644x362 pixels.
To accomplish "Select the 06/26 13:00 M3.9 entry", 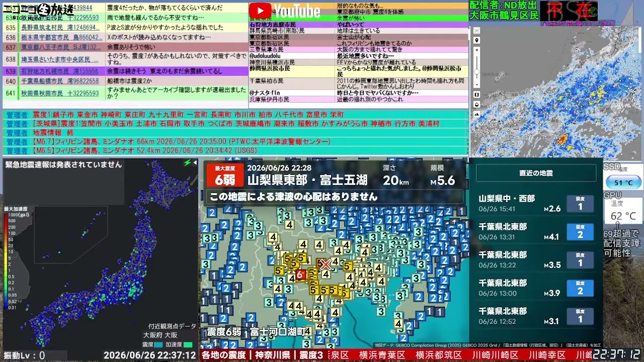I will pos(536,288).
